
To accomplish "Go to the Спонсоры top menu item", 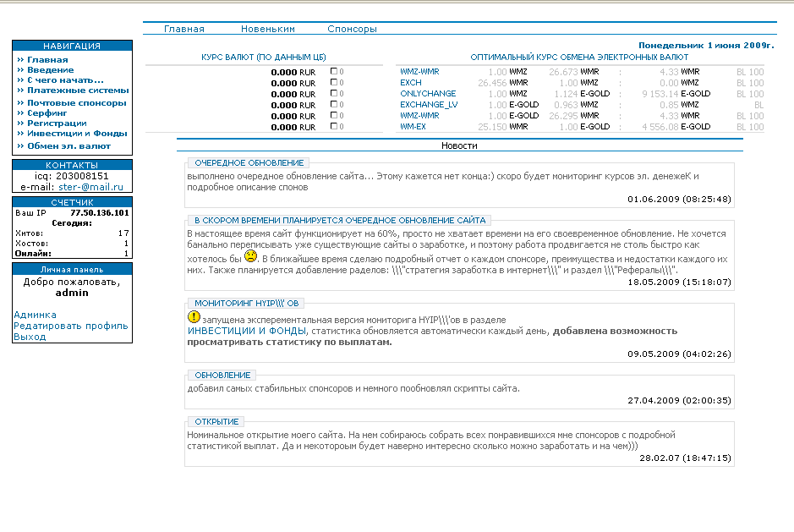I will tap(352, 29).
